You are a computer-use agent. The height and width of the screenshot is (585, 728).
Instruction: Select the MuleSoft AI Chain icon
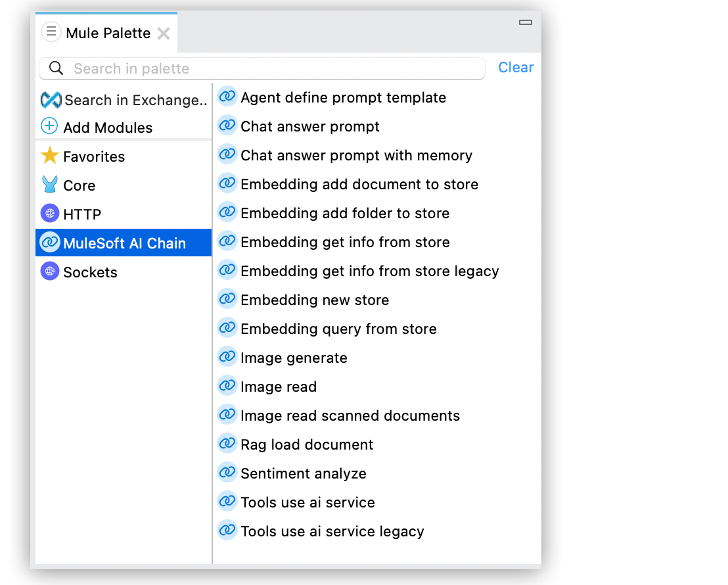[x=49, y=243]
